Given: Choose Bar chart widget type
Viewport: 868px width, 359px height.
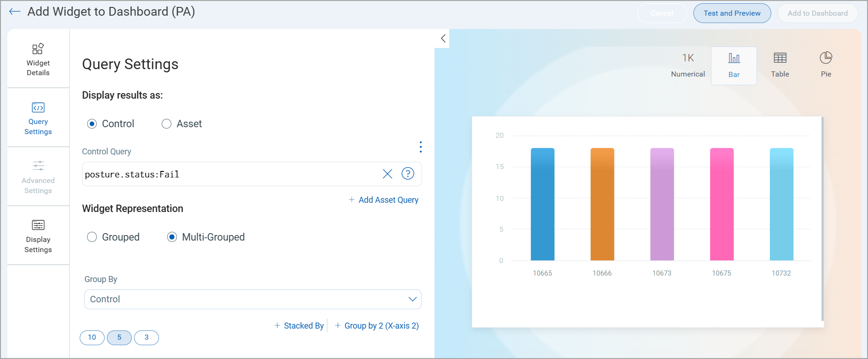Looking at the screenshot, I should coord(734,65).
